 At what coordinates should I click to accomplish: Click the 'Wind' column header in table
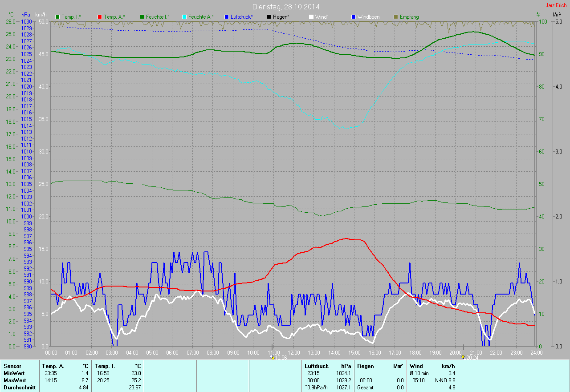coord(416,366)
